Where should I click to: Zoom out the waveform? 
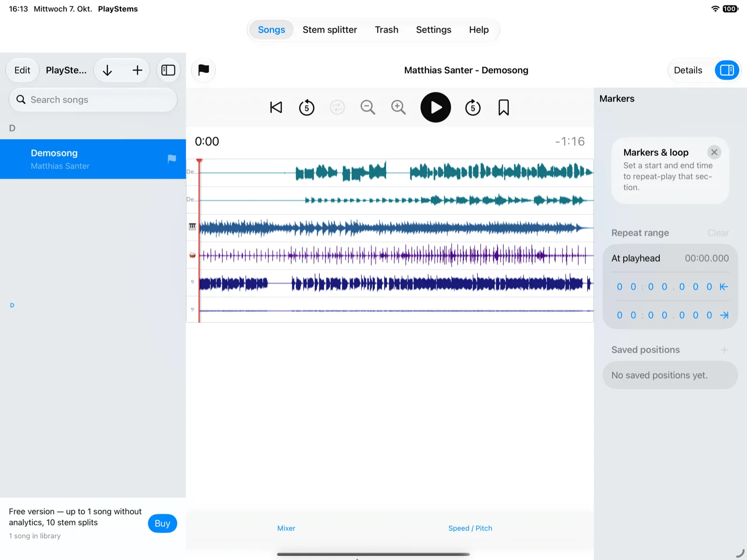[x=368, y=107]
